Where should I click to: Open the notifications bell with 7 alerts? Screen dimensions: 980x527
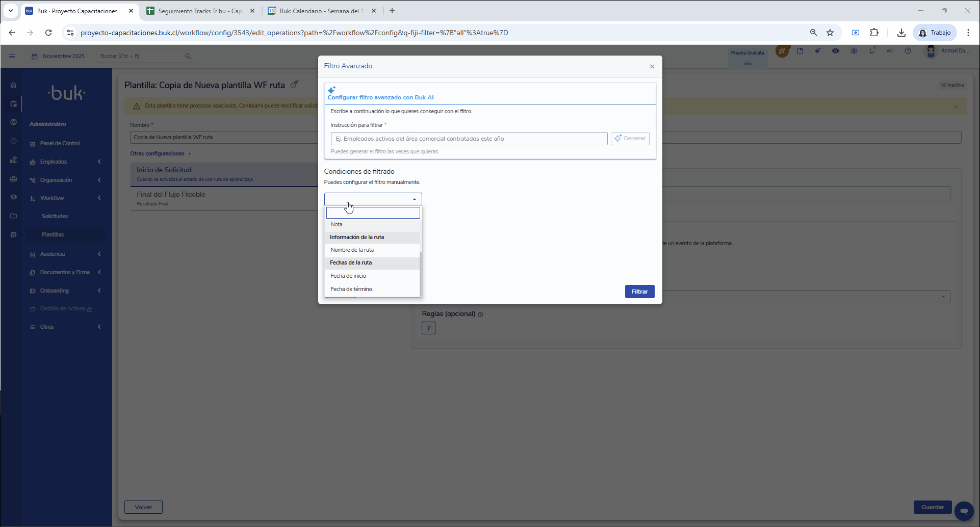[872, 51]
